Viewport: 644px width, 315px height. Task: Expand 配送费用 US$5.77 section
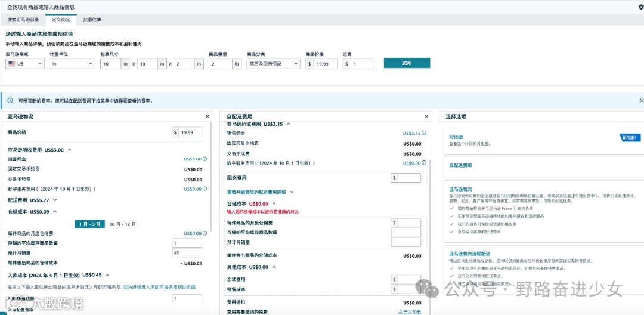[55, 200]
